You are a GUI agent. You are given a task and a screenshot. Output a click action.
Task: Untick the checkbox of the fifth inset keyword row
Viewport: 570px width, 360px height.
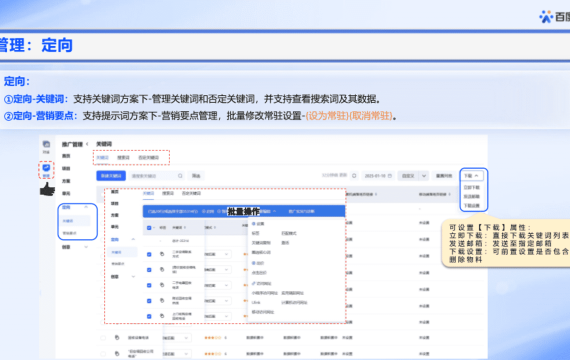pyautogui.click(x=149, y=316)
